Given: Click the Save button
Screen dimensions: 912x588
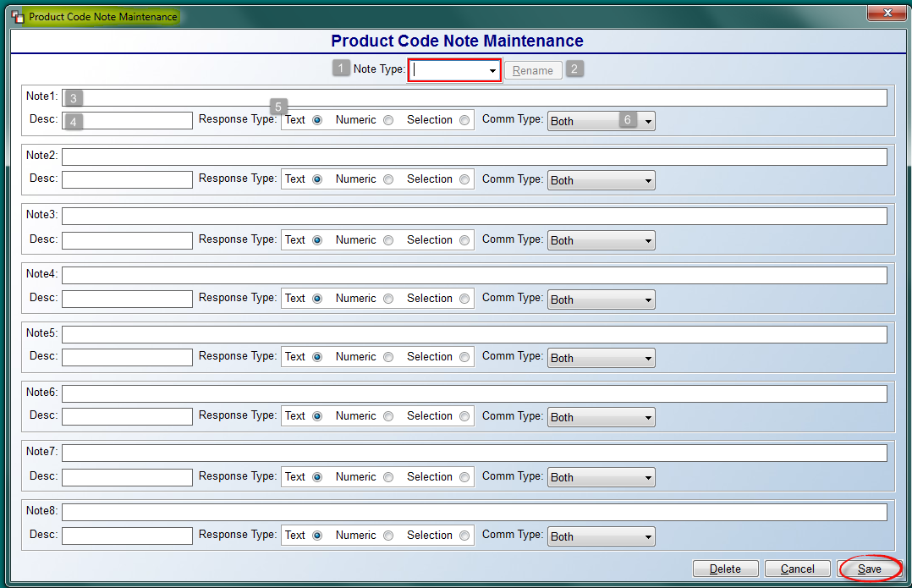Looking at the screenshot, I should 869,569.
